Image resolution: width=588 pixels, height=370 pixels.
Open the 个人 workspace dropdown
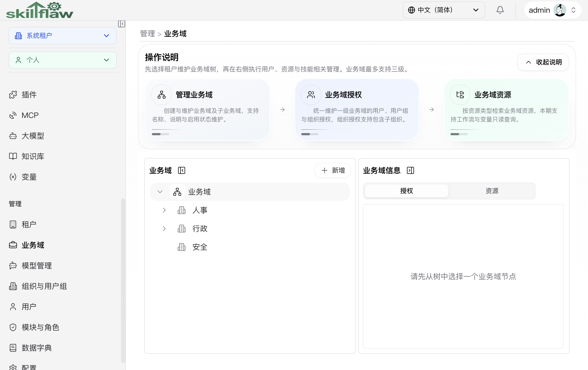point(63,60)
